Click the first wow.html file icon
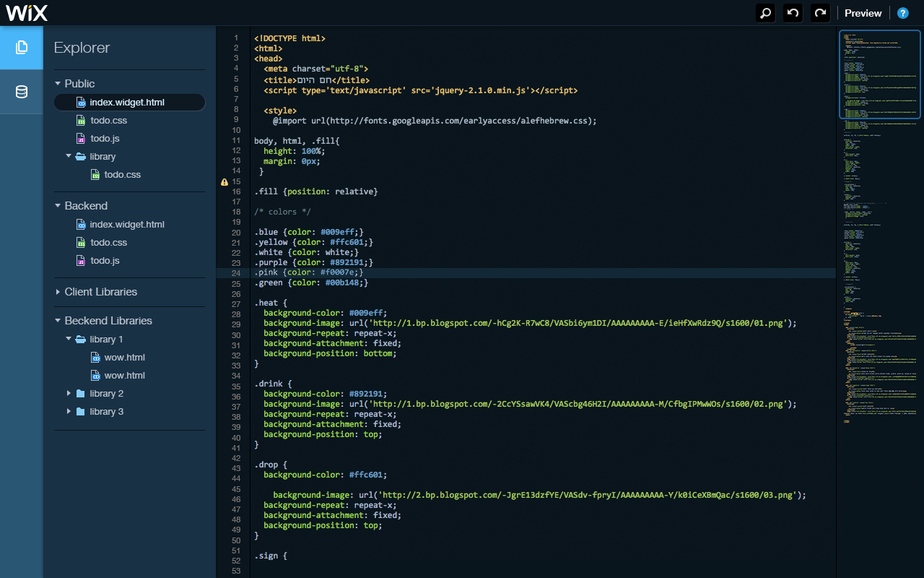This screenshot has width=924, height=578. point(96,358)
